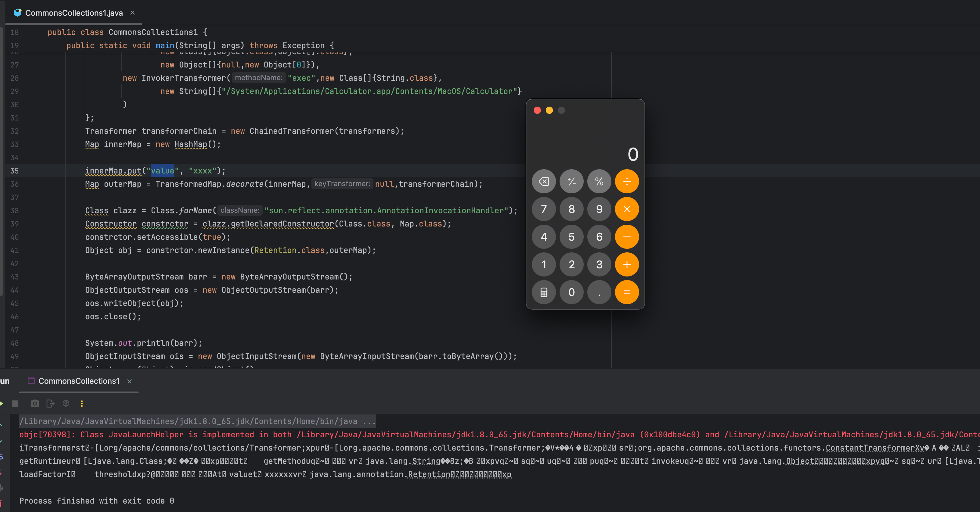This screenshot has width=980, height=512.
Task: Close the Calculator window with red button
Action: (x=537, y=110)
